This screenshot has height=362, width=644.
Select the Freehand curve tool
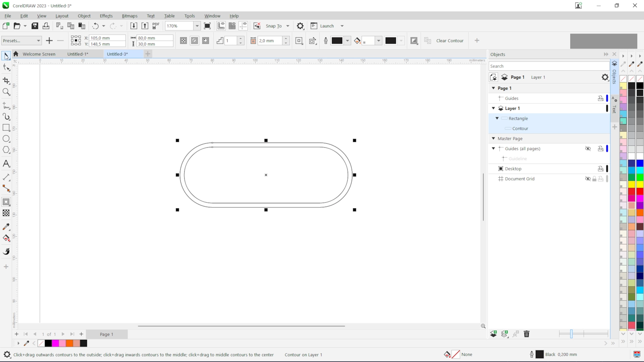pyautogui.click(x=6, y=105)
